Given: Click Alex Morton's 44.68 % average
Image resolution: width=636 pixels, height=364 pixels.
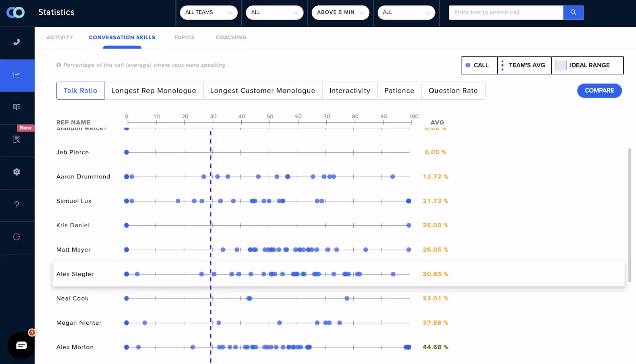Looking at the screenshot, I should tap(435, 347).
